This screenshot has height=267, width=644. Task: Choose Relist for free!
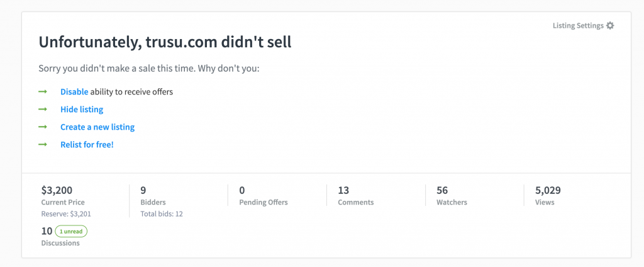tap(87, 145)
